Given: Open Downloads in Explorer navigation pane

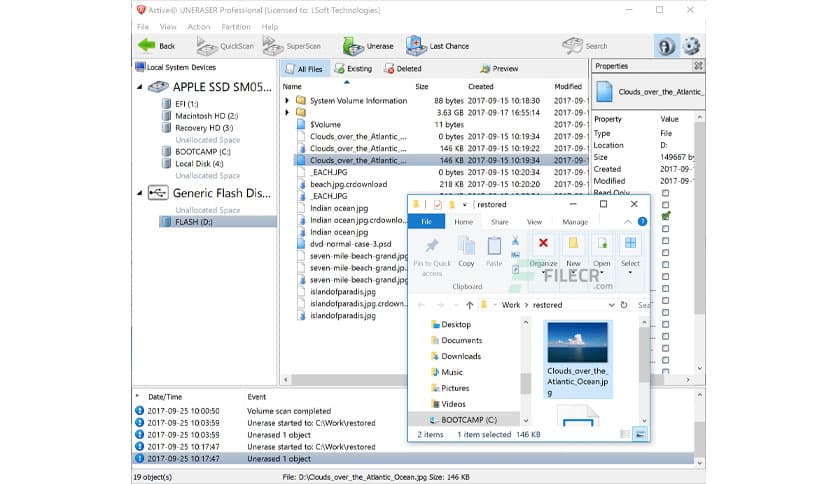Looking at the screenshot, I should tap(461, 356).
